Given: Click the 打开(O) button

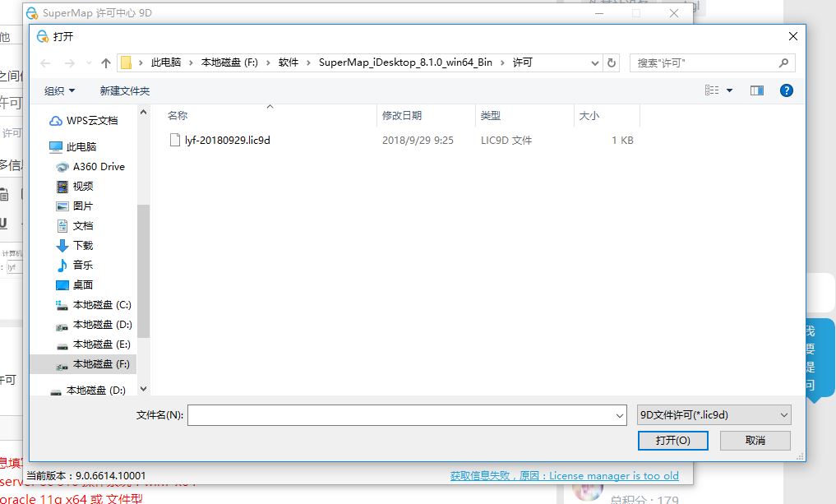Looking at the screenshot, I should pos(673,441).
